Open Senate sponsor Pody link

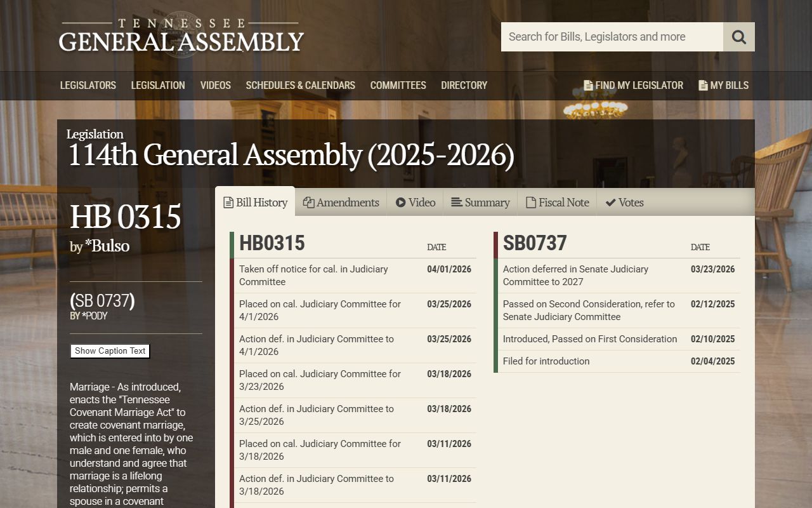[x=95, y=316]
